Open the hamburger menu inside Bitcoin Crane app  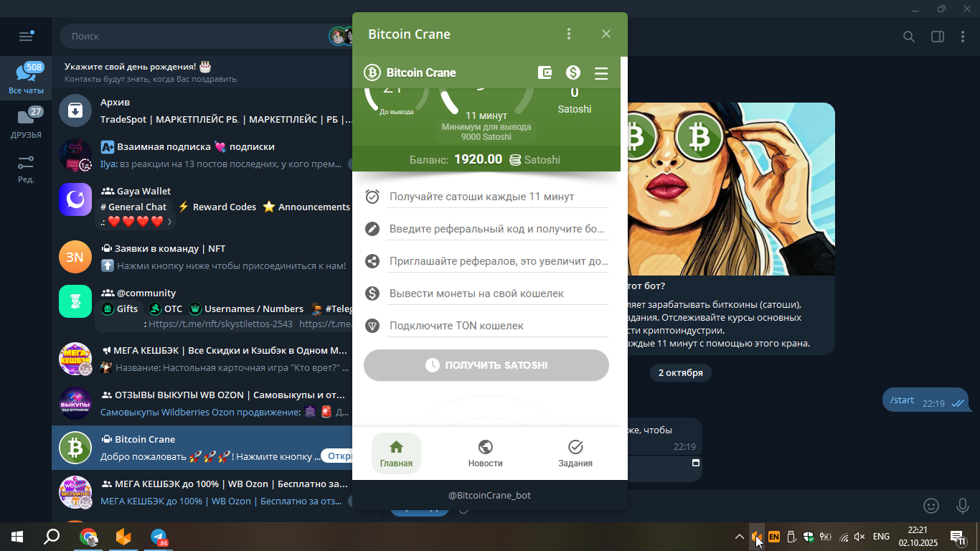coord(601,73)
